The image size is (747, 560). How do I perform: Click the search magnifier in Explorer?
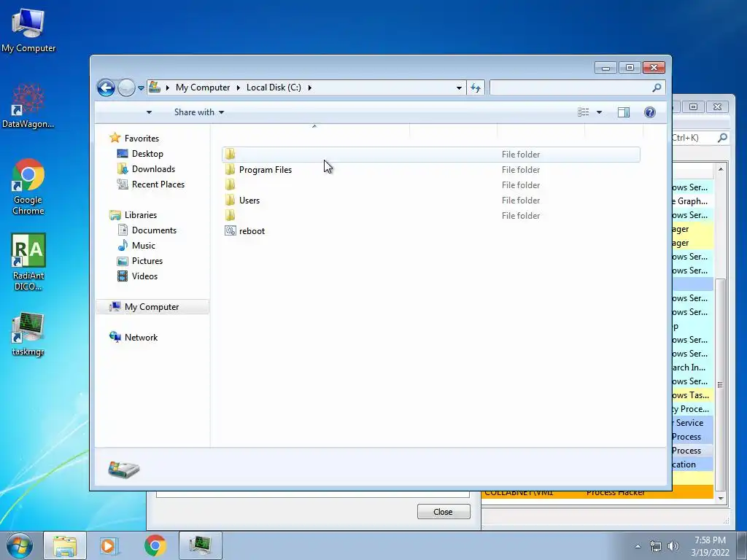coord(657,87)
